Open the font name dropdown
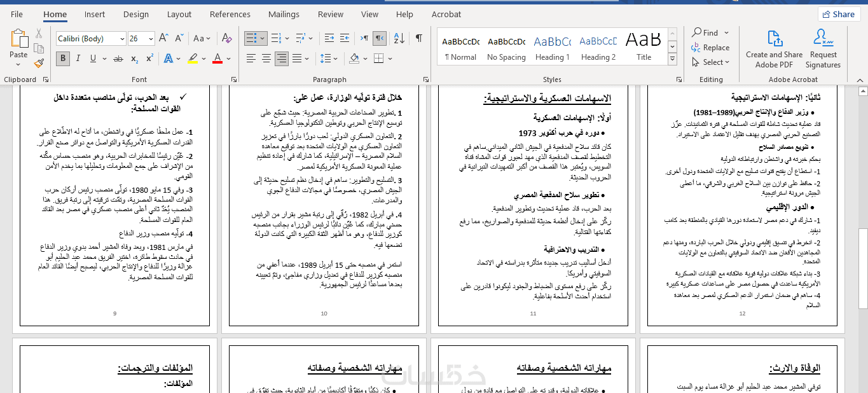 (121, 39)
